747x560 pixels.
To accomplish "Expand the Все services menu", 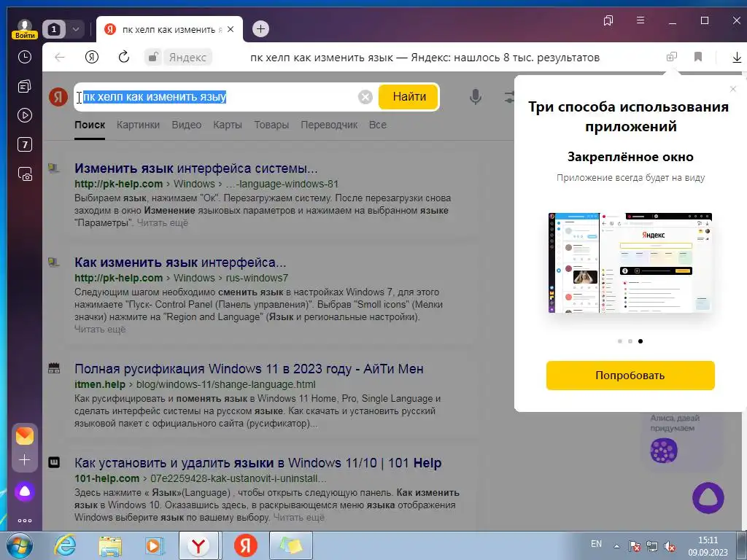I will [378, 125].
